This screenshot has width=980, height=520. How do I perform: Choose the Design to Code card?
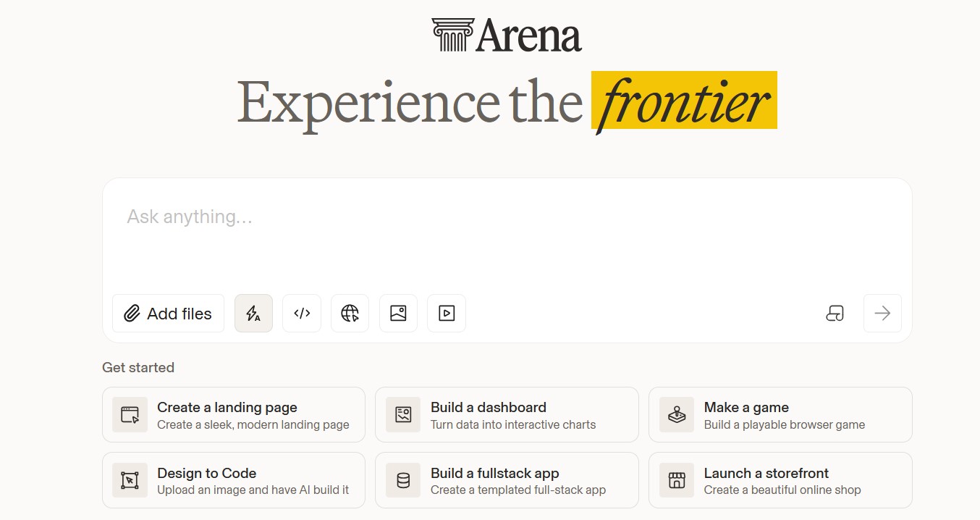(234, 481)
